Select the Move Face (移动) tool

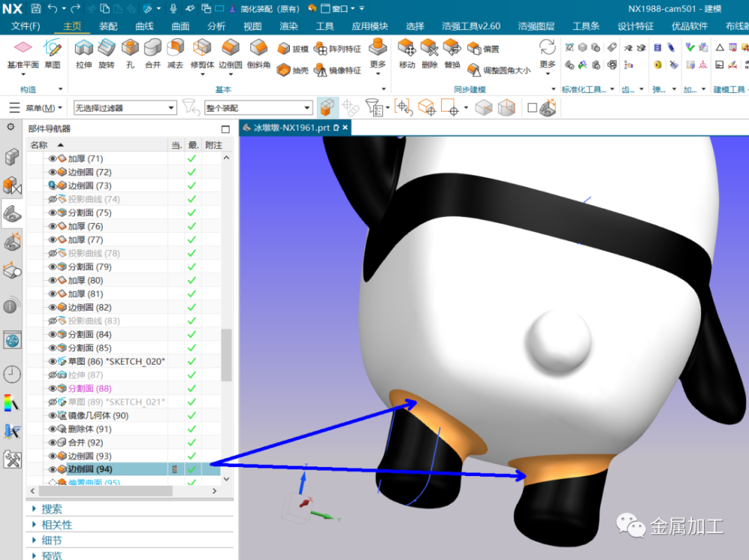tap(407, 54)
